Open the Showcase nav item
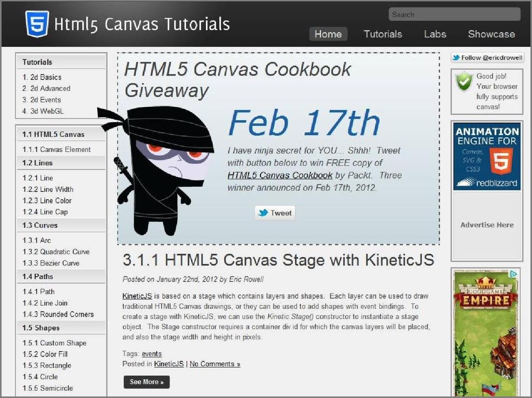This screenshot has height=398, width=532. (x=491, y=34)
